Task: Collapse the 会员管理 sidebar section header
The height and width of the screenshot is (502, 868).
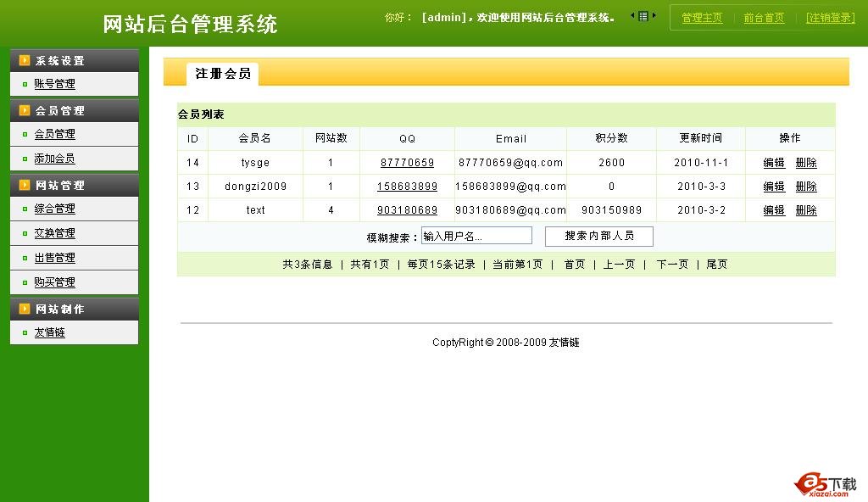Action: point(75,110)
